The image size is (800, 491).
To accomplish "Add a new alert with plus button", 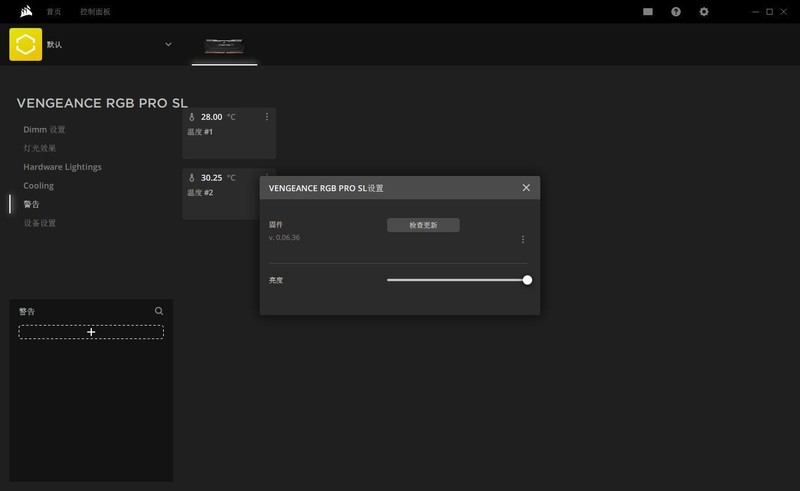I will pyautogui.click(x=91, y=332).
